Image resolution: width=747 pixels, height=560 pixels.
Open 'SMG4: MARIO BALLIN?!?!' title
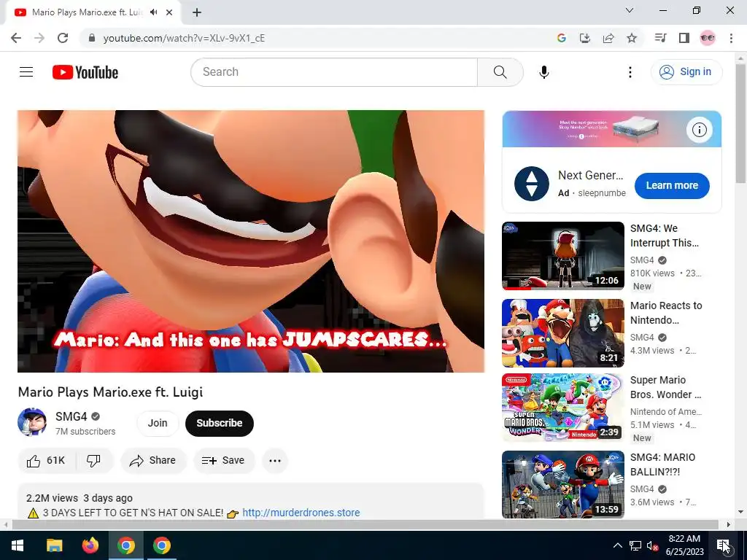point(662,464)
